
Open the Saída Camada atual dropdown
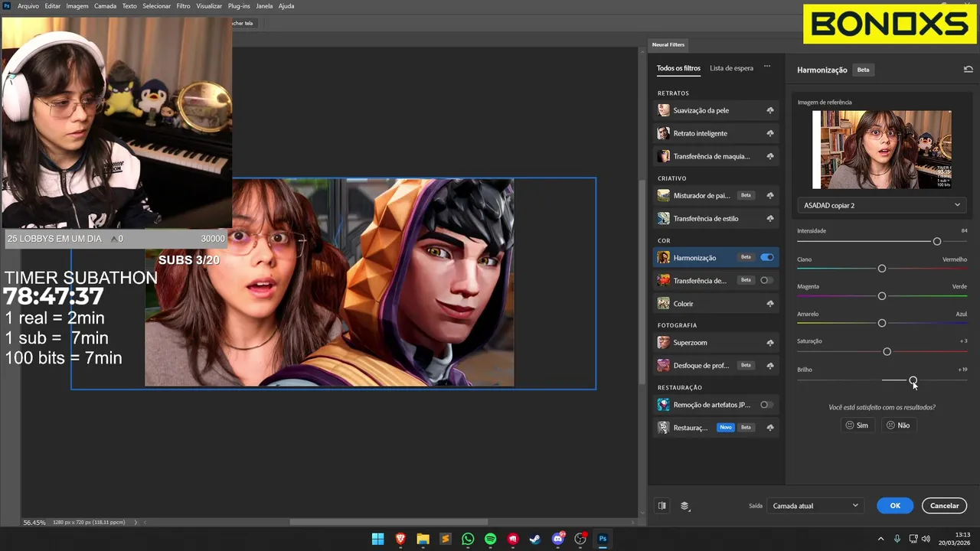click(x=815, y=506)
